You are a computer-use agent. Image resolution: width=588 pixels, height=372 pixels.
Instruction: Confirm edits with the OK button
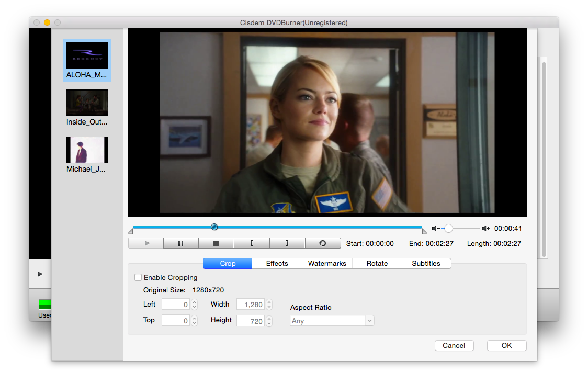506,346
